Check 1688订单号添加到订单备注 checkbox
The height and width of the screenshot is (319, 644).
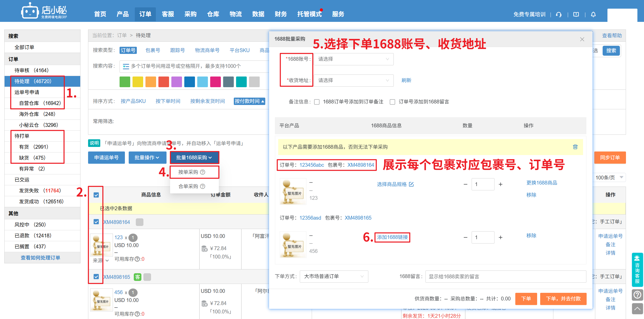point(317,102)
